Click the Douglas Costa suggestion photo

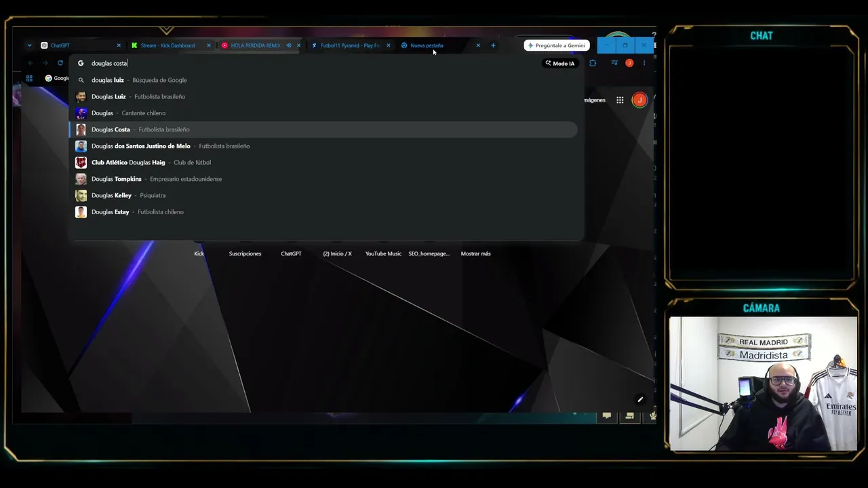(81, 129)
